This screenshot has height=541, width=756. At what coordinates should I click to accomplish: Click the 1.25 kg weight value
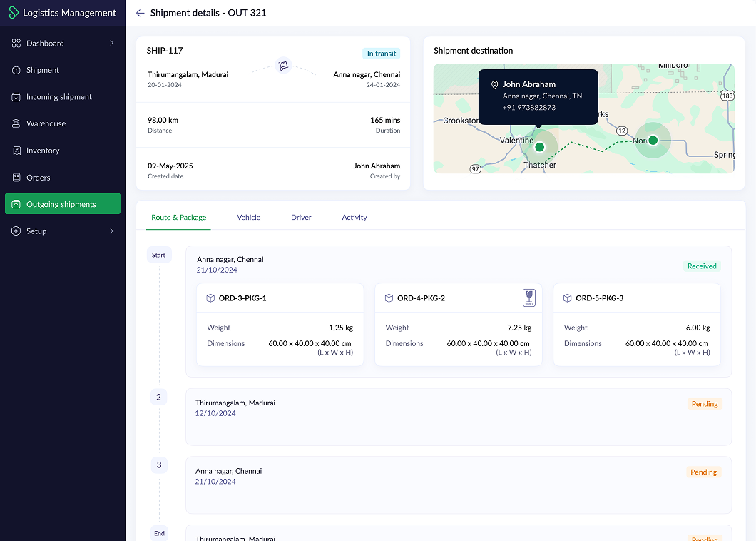point(341,328)
